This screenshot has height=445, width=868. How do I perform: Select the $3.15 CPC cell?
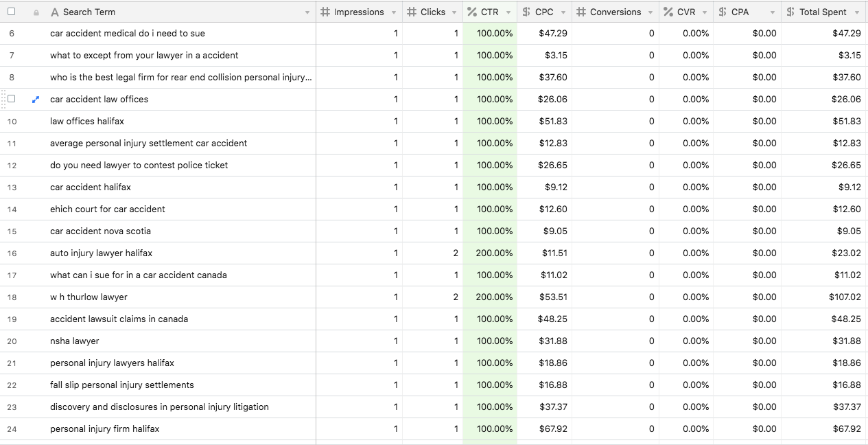pos(545,55)
